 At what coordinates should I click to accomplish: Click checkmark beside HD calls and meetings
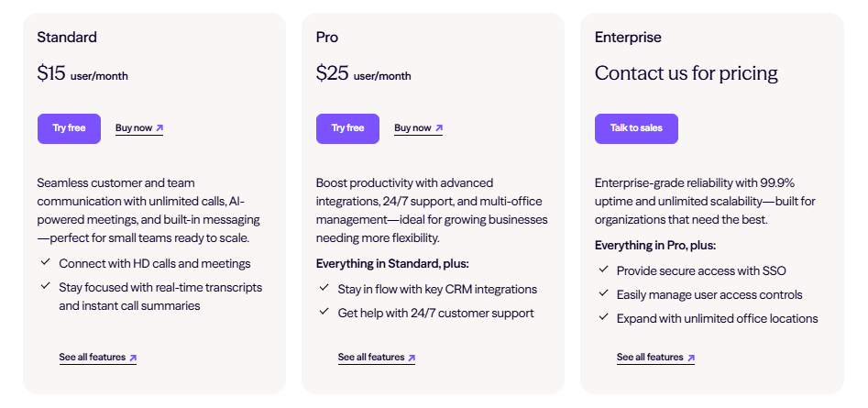(x=46, y=262)
